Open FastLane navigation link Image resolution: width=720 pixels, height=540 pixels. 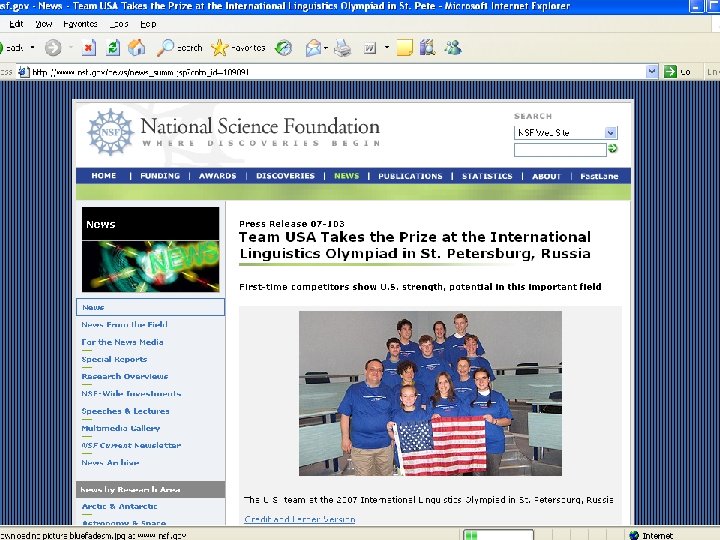(x=599, y=176)
